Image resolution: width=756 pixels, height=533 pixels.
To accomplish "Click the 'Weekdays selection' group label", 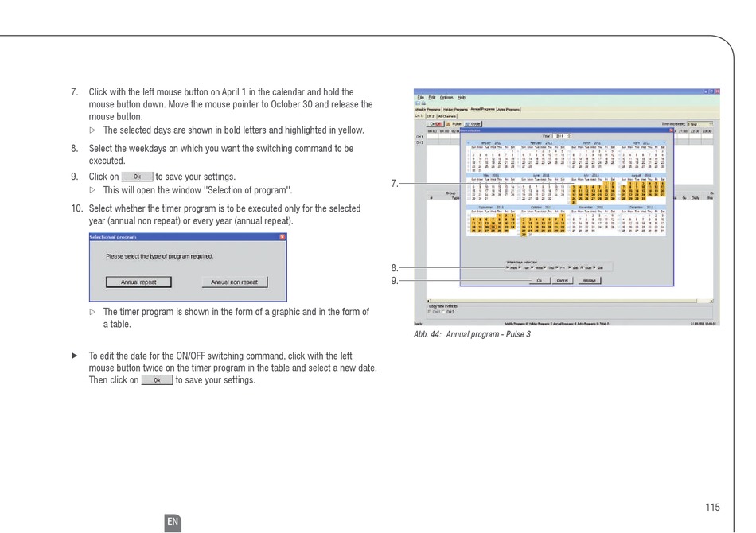I will (522, 263).
